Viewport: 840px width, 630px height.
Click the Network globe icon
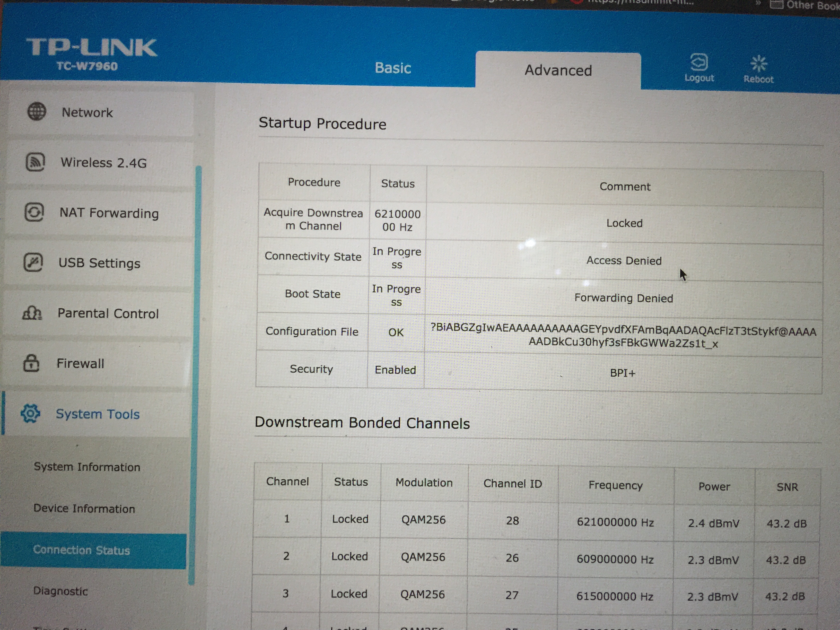(x=37, y=112)
